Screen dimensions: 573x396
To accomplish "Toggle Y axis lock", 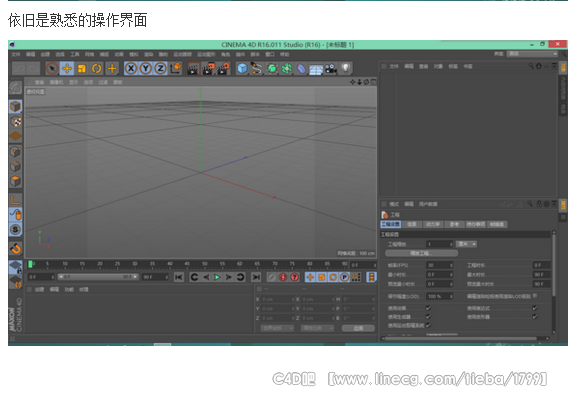I will (146, 68).
